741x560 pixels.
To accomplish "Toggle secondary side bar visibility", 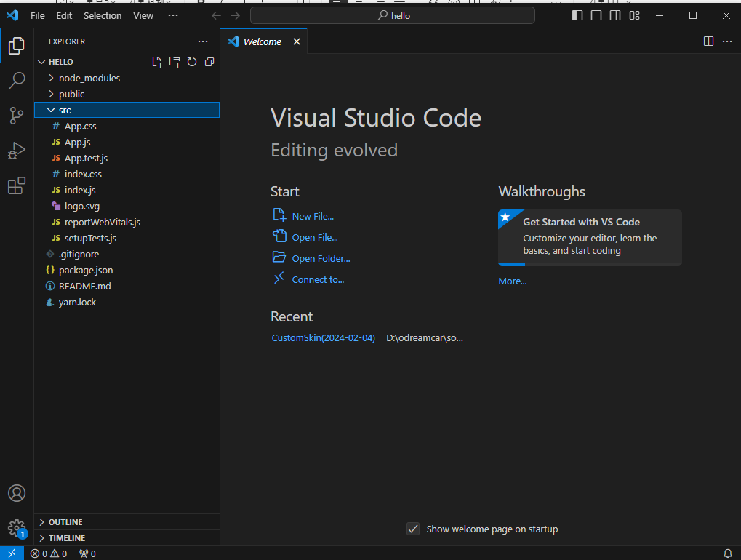I will coord(615,15).
